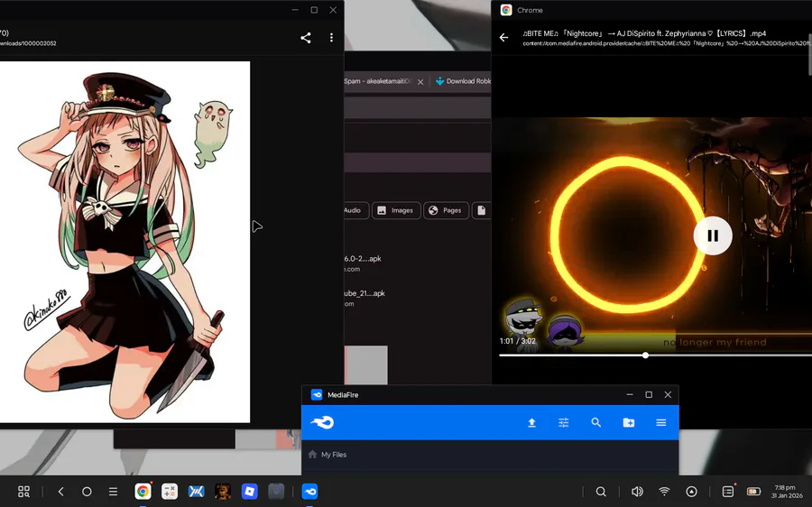Go back from the Chrome video player
This screenshot has height=507, width=812.
tap(503, 37)
